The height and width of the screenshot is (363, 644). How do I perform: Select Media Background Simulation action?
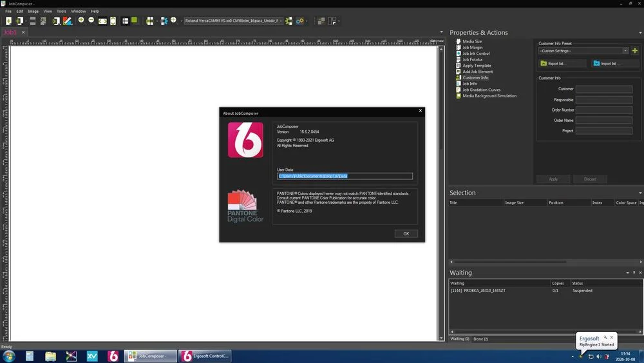click(x=489, y=96)
